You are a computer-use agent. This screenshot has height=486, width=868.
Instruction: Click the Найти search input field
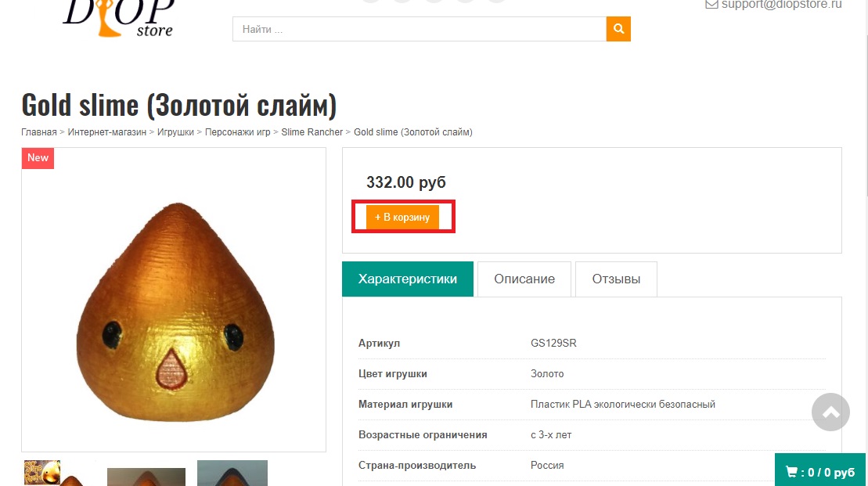(x=420, y=29)
